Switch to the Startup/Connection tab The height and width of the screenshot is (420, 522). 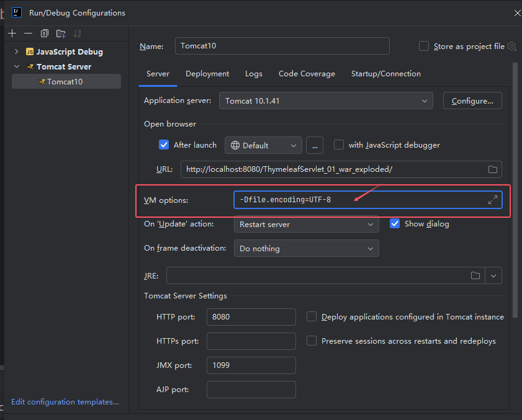click(x=386, y=74)
